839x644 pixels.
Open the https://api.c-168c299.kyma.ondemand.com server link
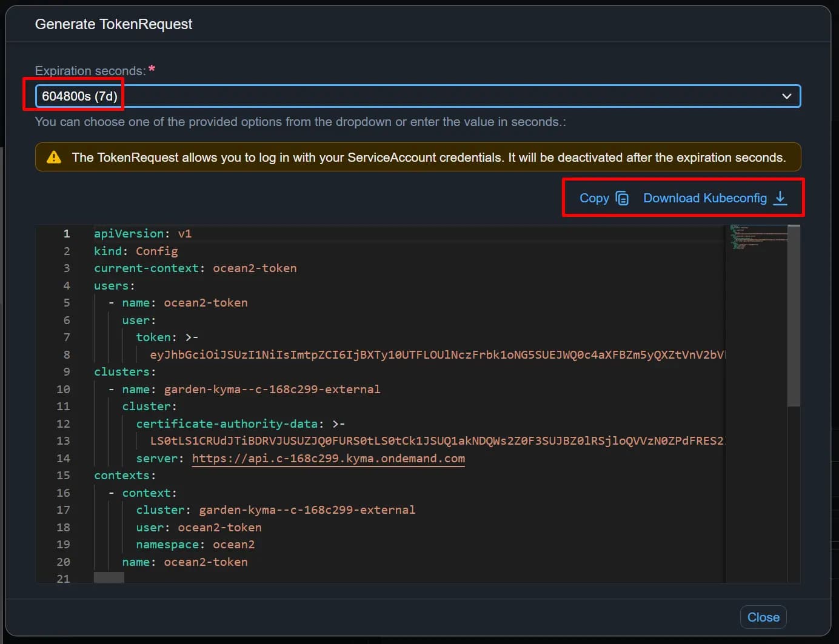point(329,459)
